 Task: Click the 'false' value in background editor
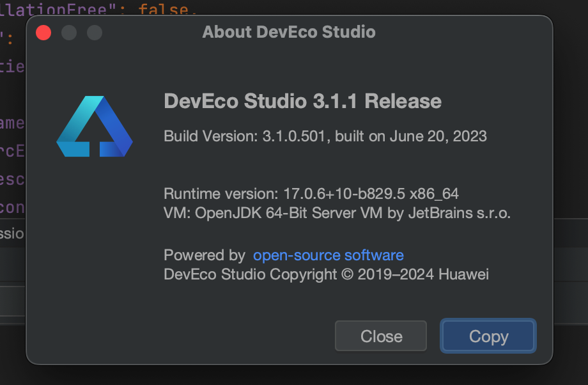[163, 10]
